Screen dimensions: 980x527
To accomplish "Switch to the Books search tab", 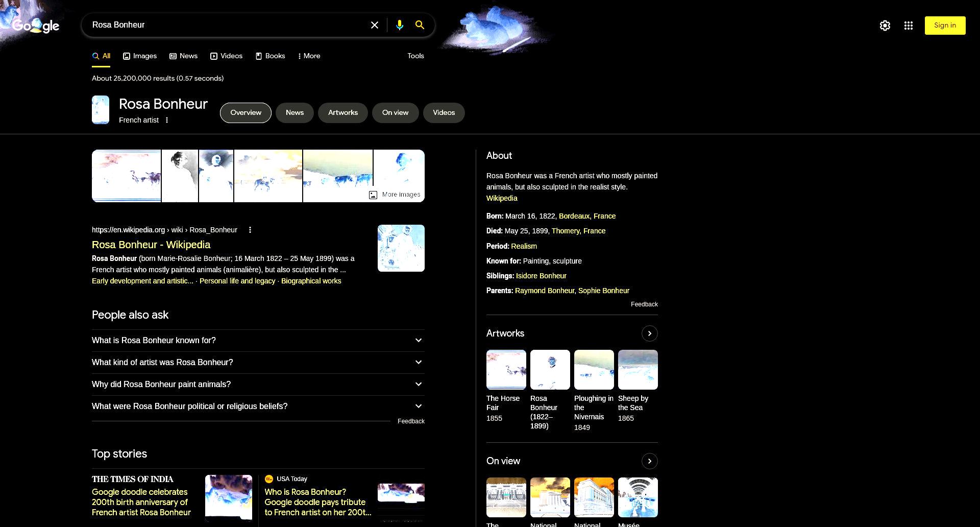I will tap(270, 56).
